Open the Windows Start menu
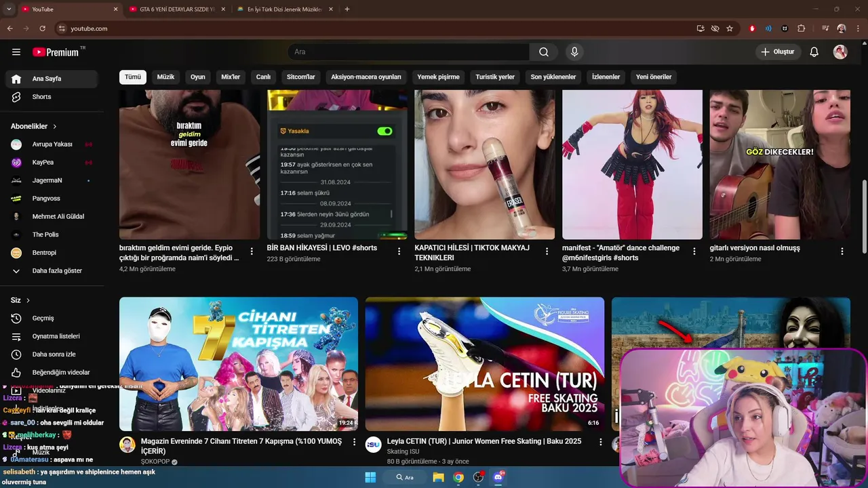This screenshot has height=488, width=868. coord(370,477)
